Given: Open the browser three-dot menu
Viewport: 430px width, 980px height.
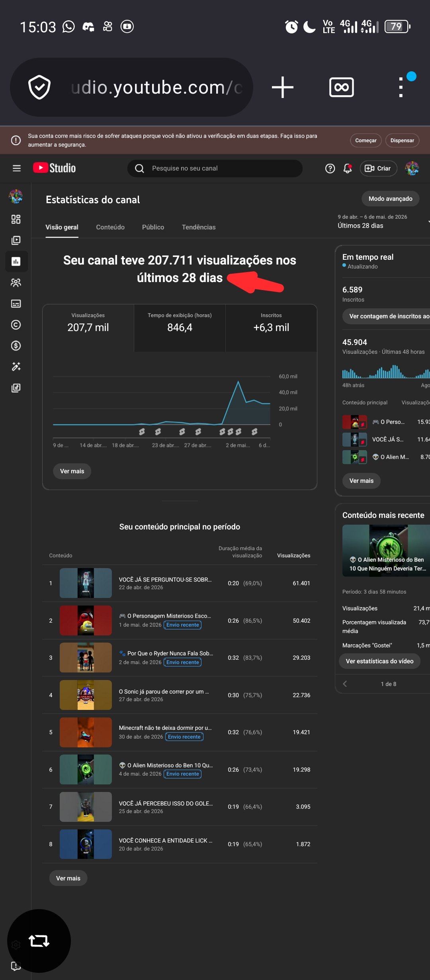Looking at the screenshot, I should coord(401,87).
